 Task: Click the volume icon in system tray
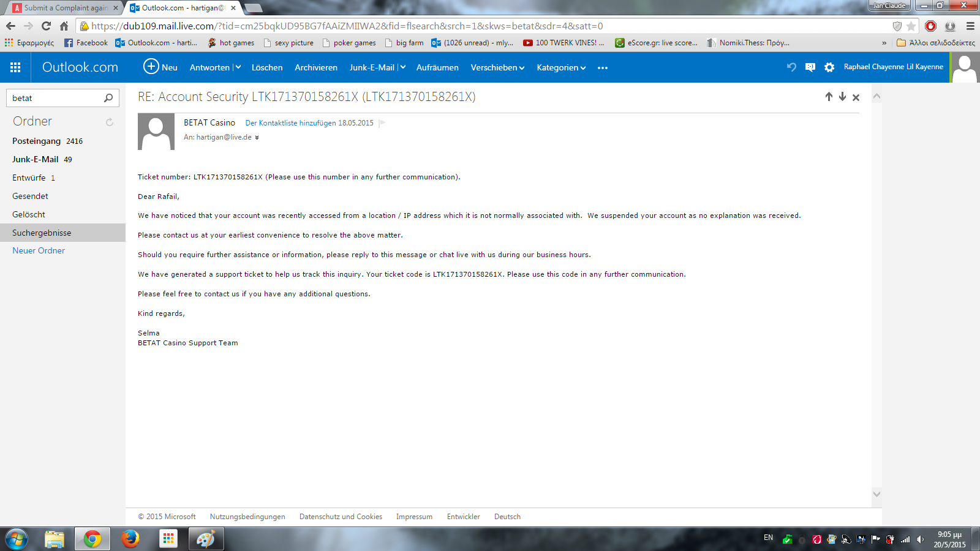920,539
